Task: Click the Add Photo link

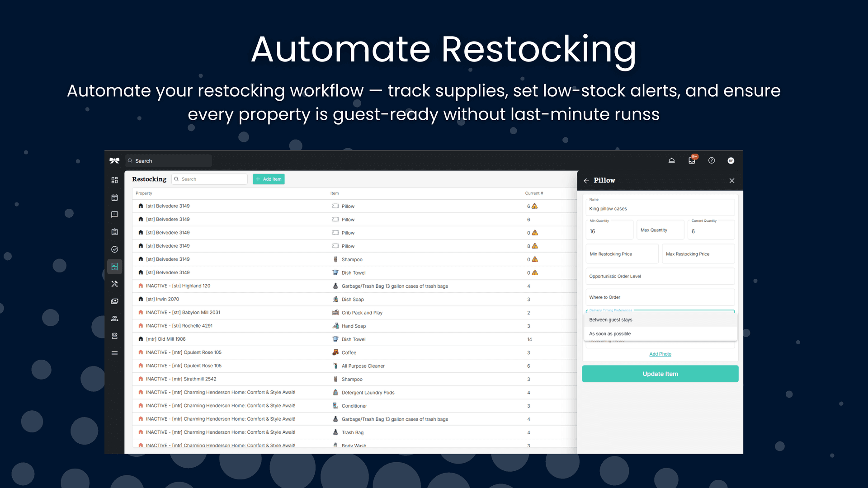Action: pos(660,354)
